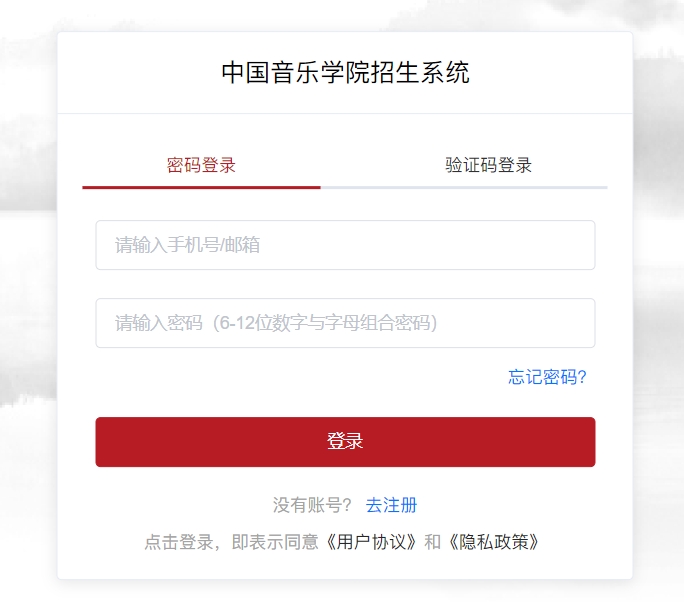Click the 没有账号? text
Image resolution: width=684 pixels, height=602 pixels.
pos(312,505)
